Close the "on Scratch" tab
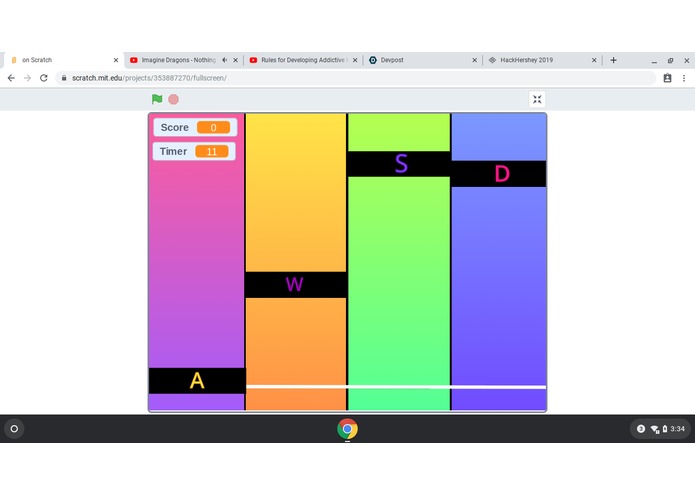695x494 pixels. 116,60
